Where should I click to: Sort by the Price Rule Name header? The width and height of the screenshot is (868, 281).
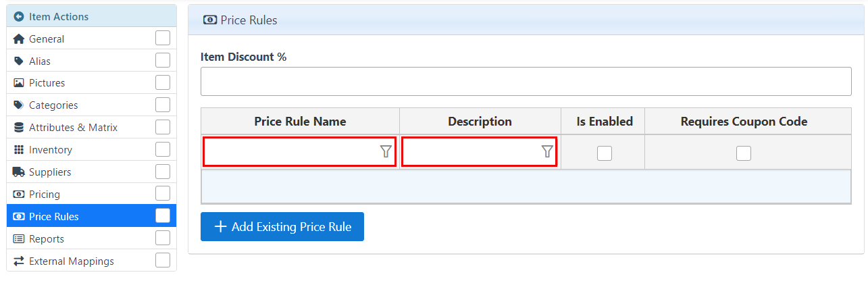(300, 122)
